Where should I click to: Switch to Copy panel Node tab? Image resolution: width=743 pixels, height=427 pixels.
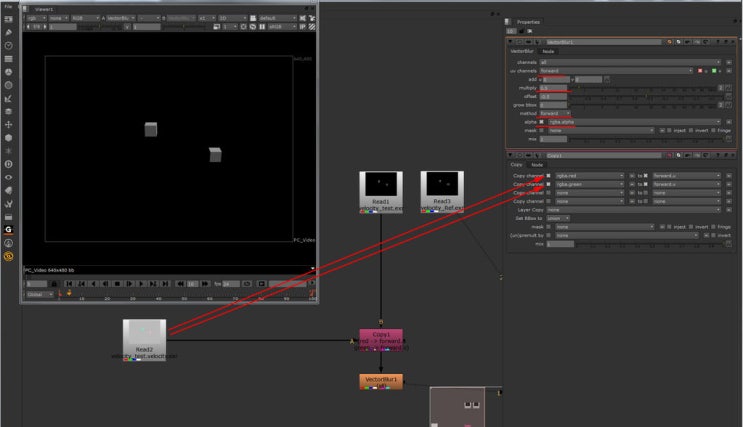pyautogui.click(x=537, y=165)
